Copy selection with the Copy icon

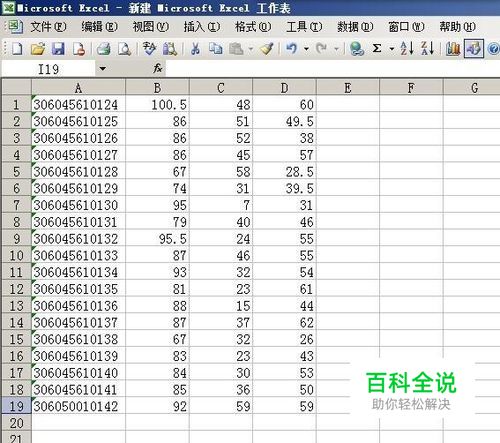216,49
